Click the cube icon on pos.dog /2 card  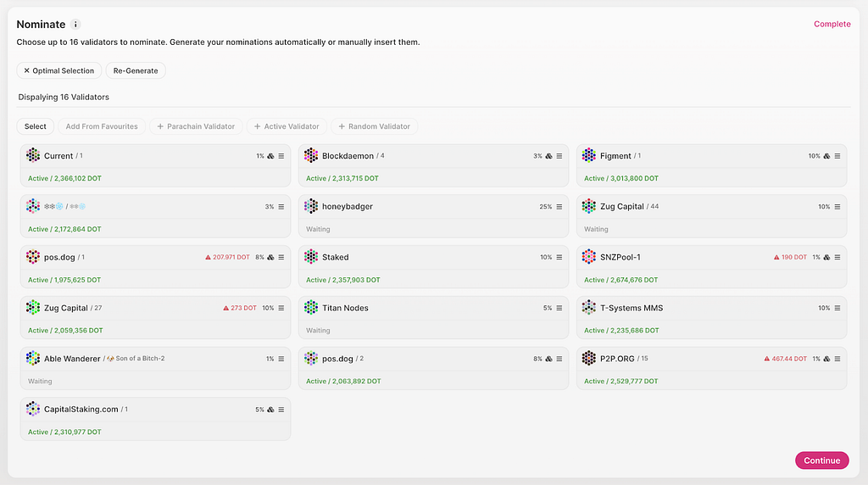[x=548, y=359]
